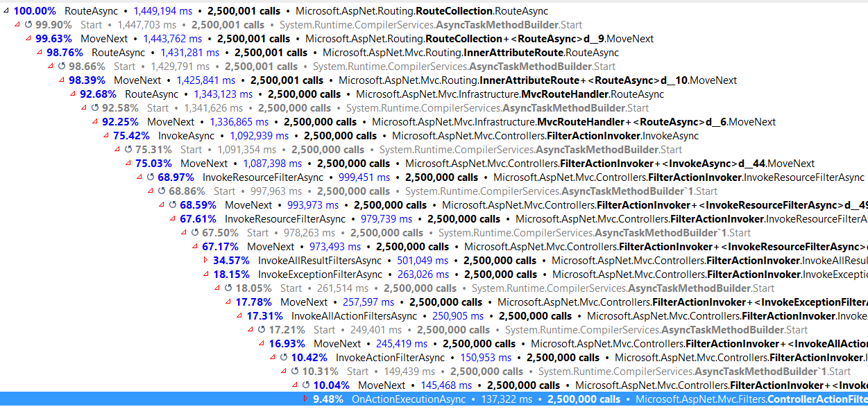The height and width of the screenshot is (409, 868).
Task: Click the 34.57% percentage label
Action: pos(231,261)
